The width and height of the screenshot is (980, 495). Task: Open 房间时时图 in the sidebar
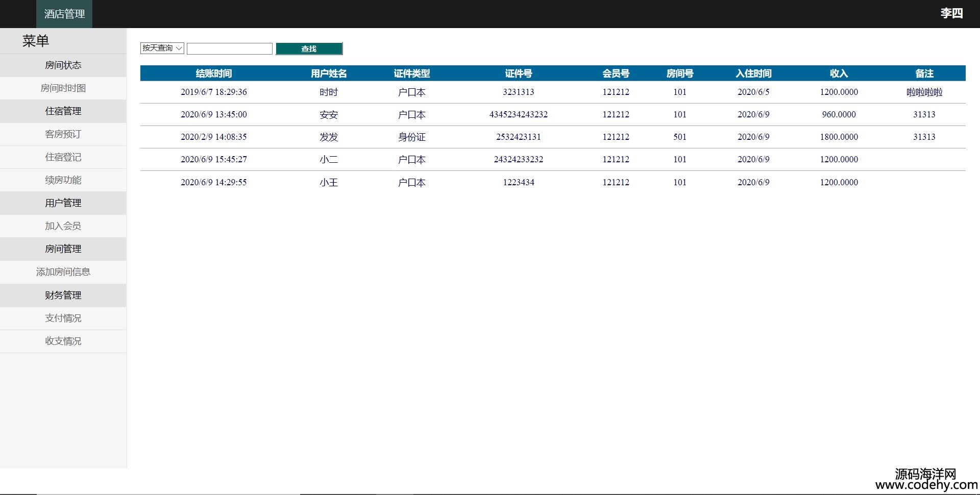63,88
